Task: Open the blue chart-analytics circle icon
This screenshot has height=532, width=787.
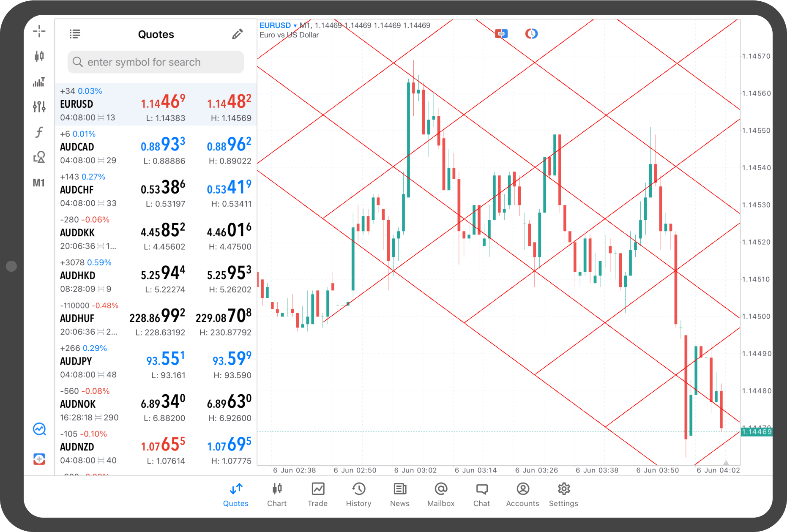Action: (x=39, y=429)
